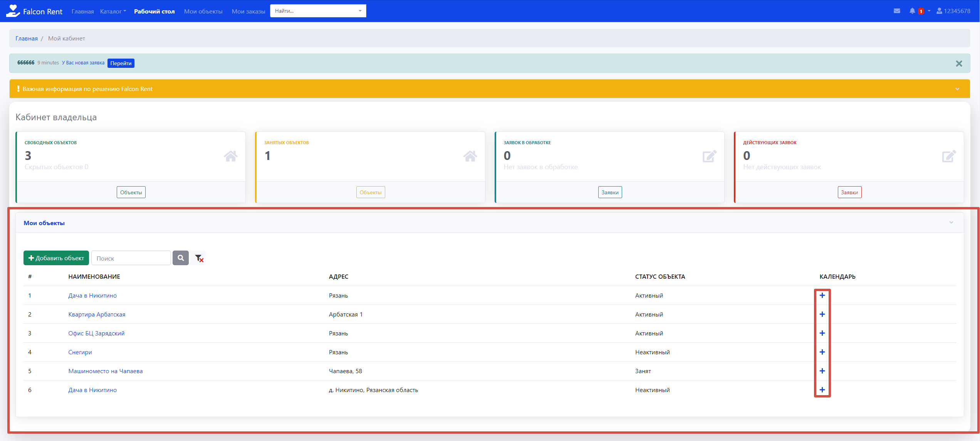This screenshot has width=980, height=441.
Task: Open the notifications bell icon
Action: (x=912, y=11)
